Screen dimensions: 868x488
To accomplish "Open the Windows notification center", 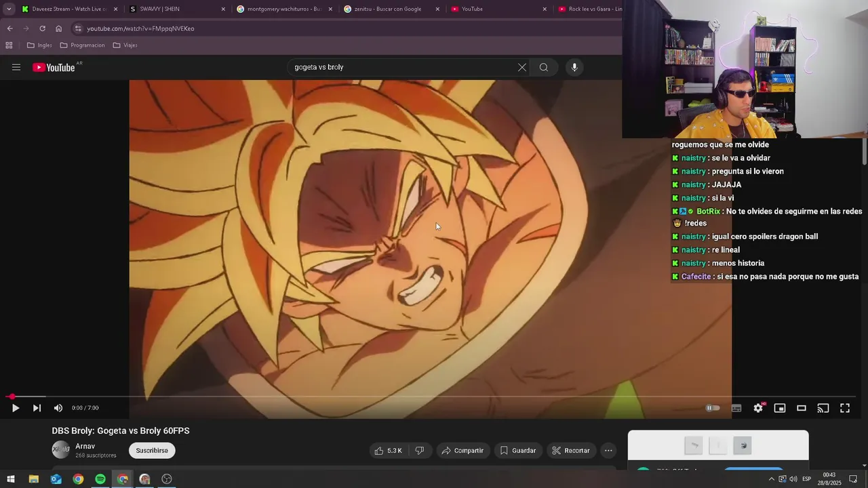I will [854, 479].
